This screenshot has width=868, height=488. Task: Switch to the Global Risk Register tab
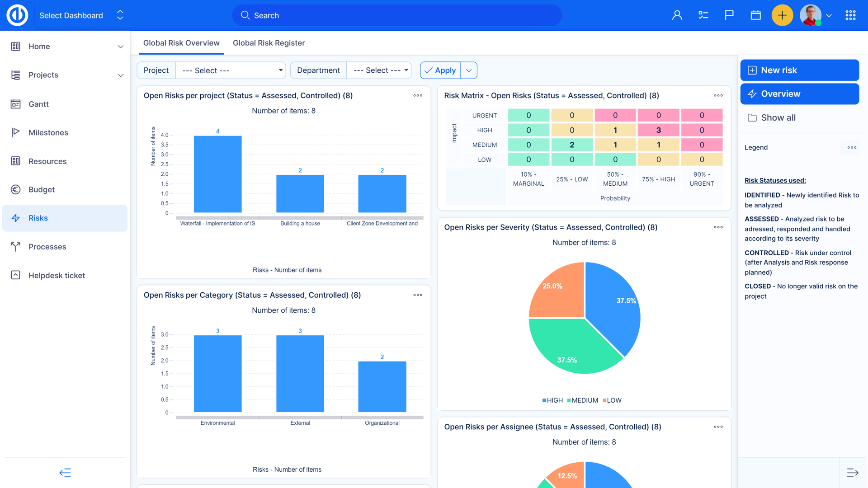click(x=269, y=43)
